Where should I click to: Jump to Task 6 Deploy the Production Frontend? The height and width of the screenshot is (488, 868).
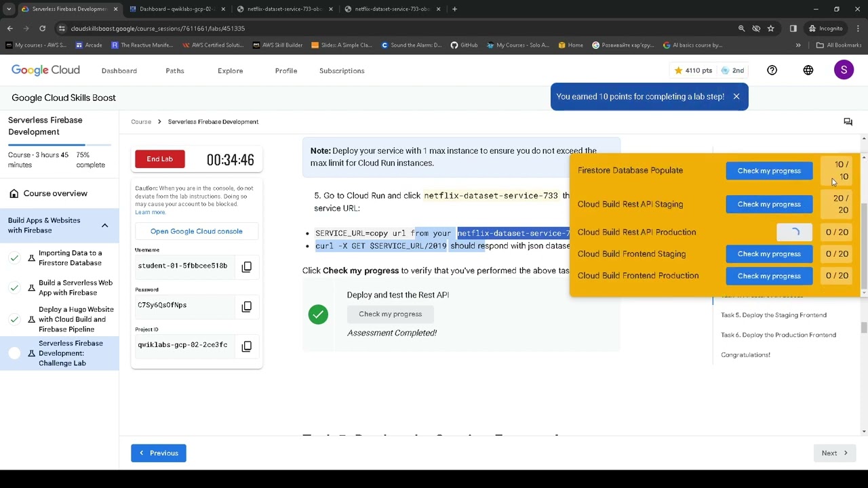click(x=778, y=335)
